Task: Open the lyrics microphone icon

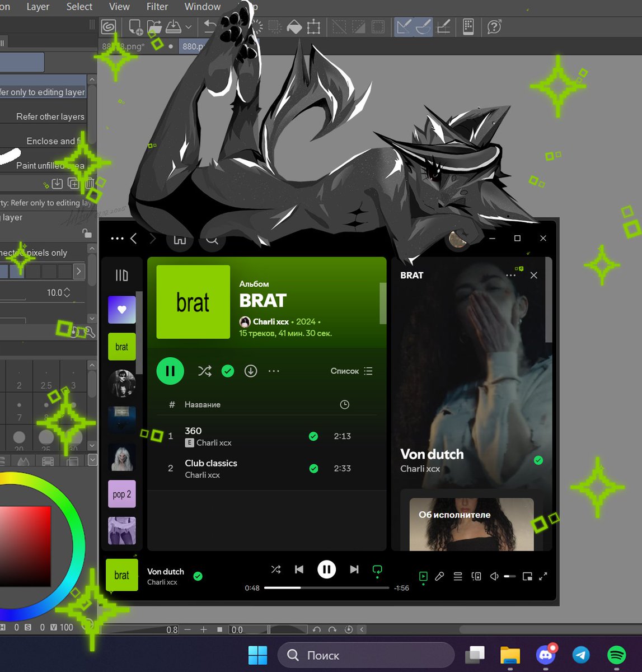Action: pos(439,576)
